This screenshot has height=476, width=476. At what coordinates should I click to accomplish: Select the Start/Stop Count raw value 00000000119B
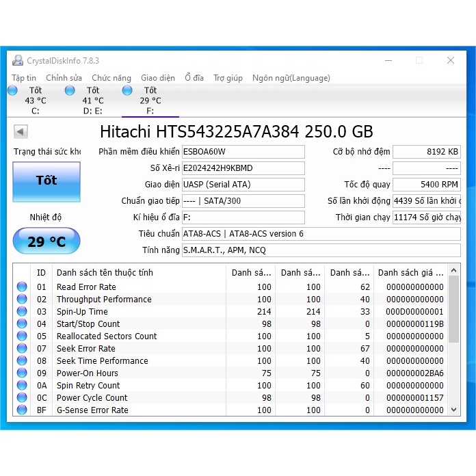[x=415, y=324]
